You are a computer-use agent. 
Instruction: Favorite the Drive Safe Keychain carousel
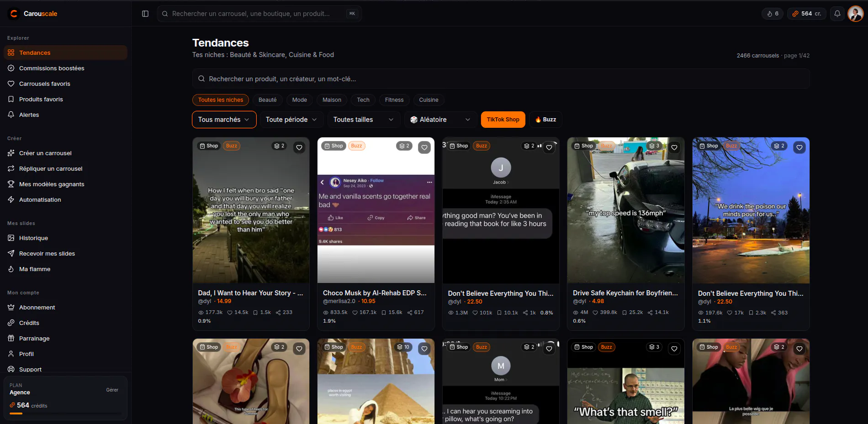pos(674,147)
